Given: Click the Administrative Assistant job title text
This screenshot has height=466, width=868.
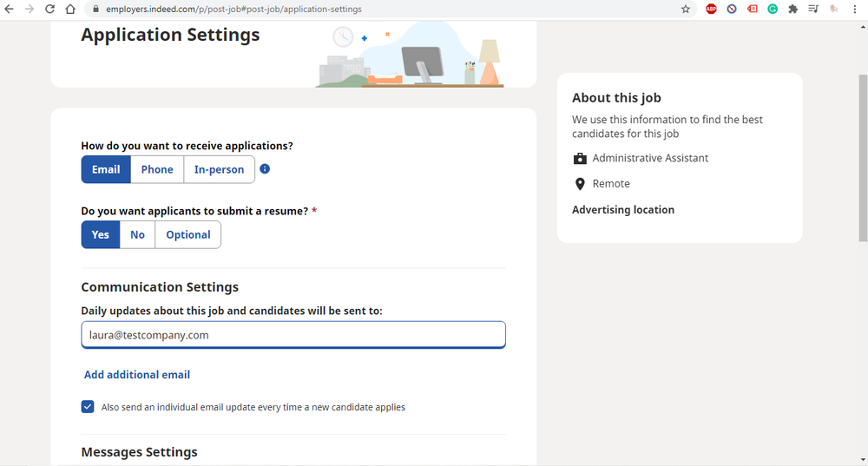Looking at the screenshot, I should (650, 158).
